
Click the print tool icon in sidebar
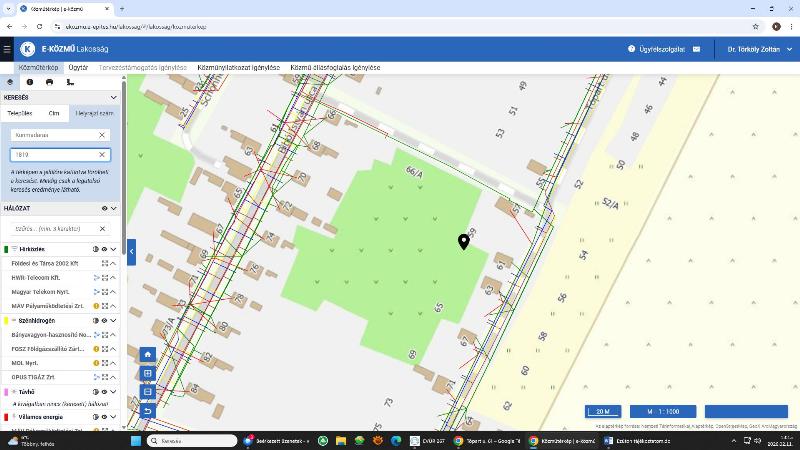[x=49, y=82]
